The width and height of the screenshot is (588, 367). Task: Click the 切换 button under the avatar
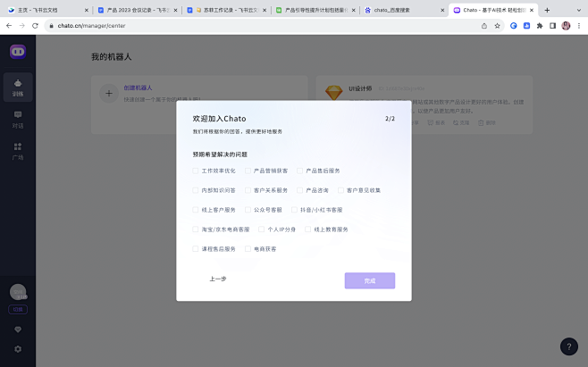(18, 309)
